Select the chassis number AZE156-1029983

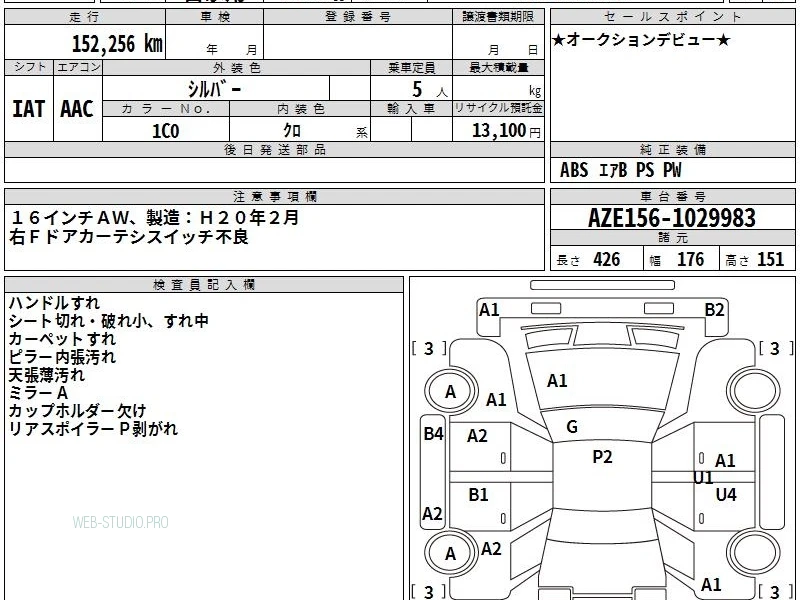pyautogui.click(x=672, y=218)
